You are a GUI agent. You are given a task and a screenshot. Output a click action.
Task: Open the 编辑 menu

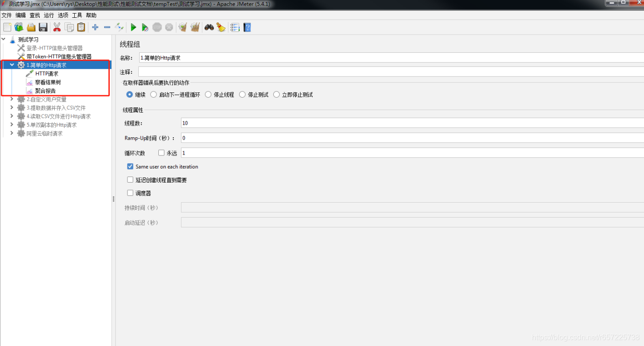(x=21, y=15)
